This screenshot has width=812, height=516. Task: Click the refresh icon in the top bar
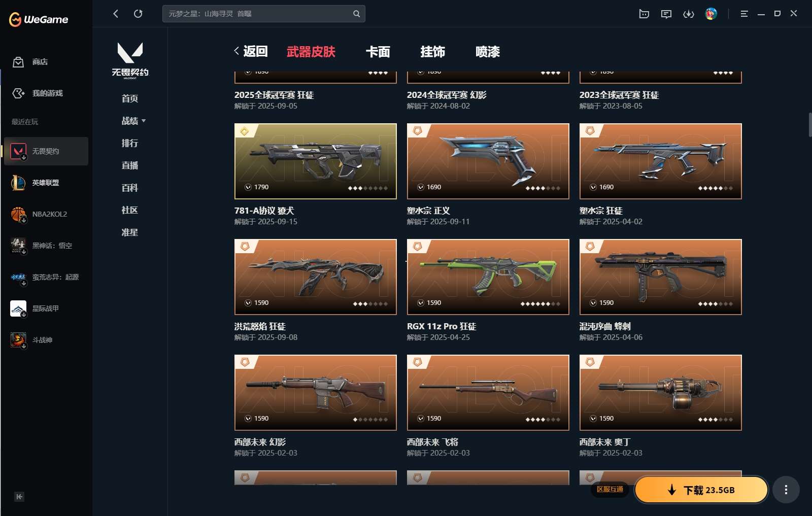pos(138,14)
